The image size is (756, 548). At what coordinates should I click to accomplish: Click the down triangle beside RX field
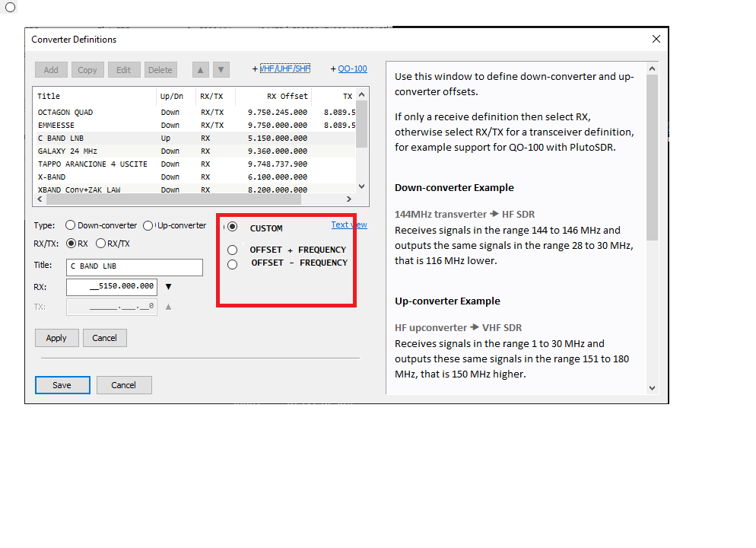coord(169,287)
